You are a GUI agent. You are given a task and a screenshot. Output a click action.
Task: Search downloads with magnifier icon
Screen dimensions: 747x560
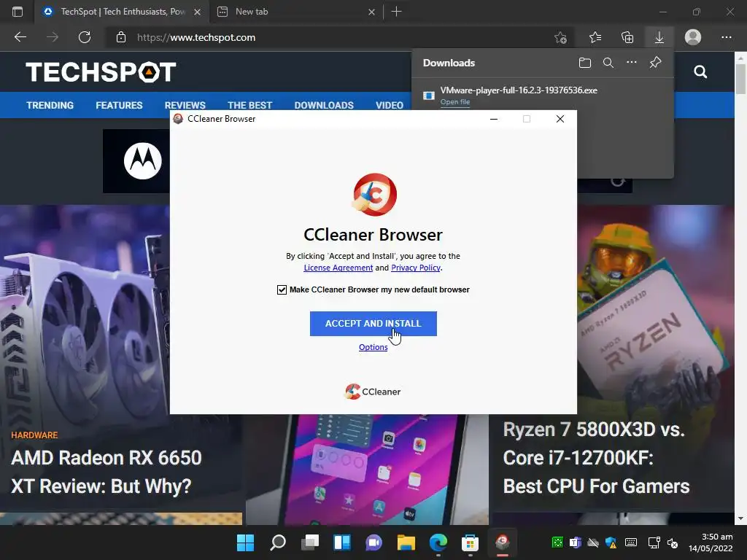pos(608,63)
